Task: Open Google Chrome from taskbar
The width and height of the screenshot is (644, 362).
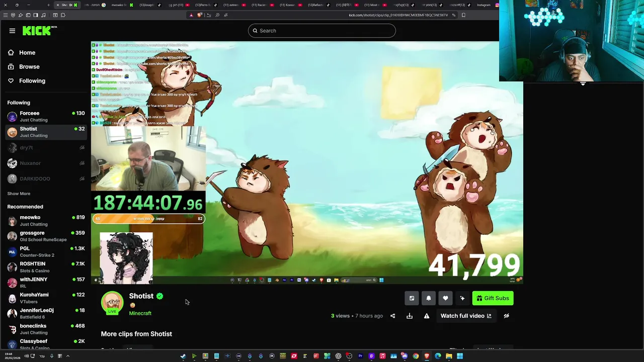Action: (416, 356)
